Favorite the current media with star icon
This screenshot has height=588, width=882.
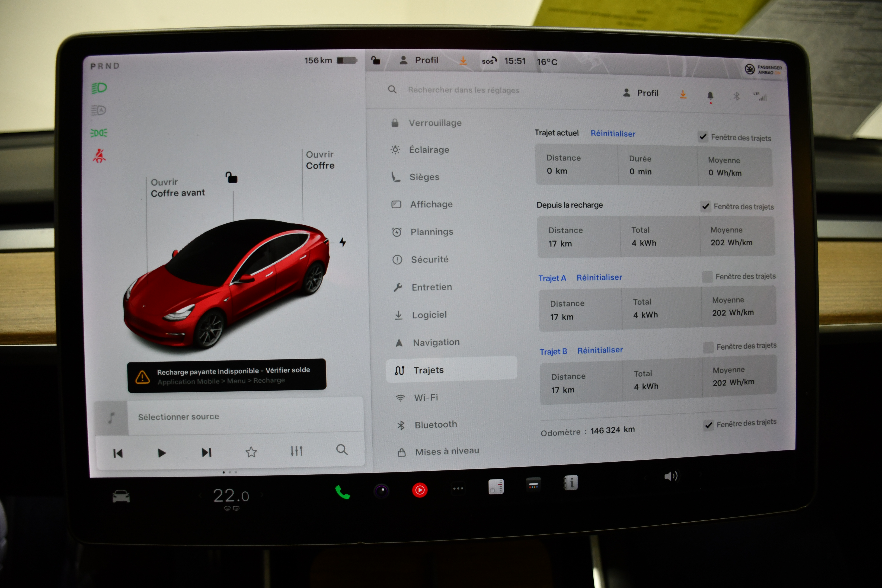pos(251,452)
